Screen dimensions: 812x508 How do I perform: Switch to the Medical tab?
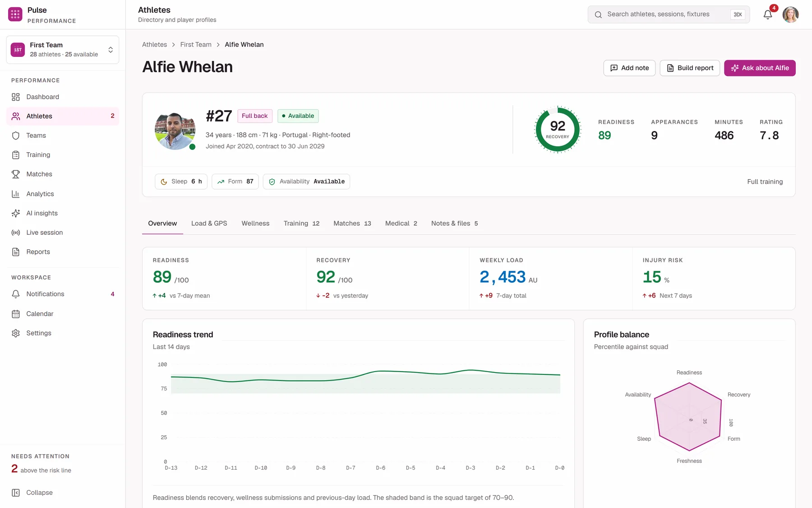point(401,224)
